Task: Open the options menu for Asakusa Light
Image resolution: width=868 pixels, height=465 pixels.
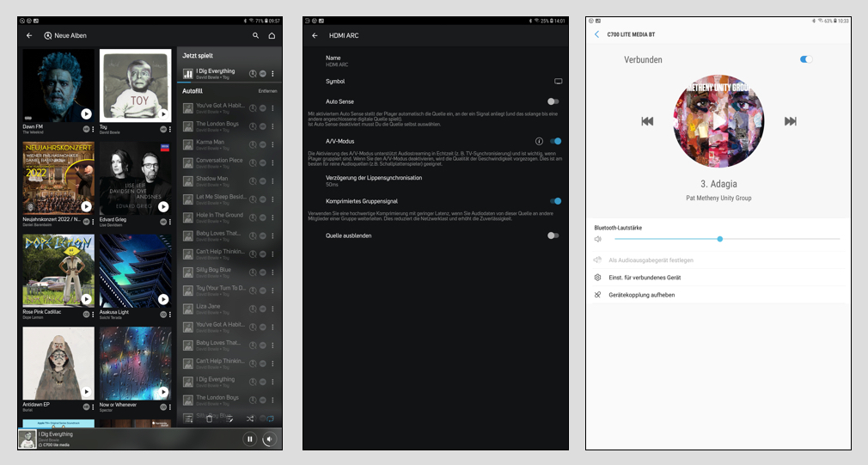Action: pos(170,314)
